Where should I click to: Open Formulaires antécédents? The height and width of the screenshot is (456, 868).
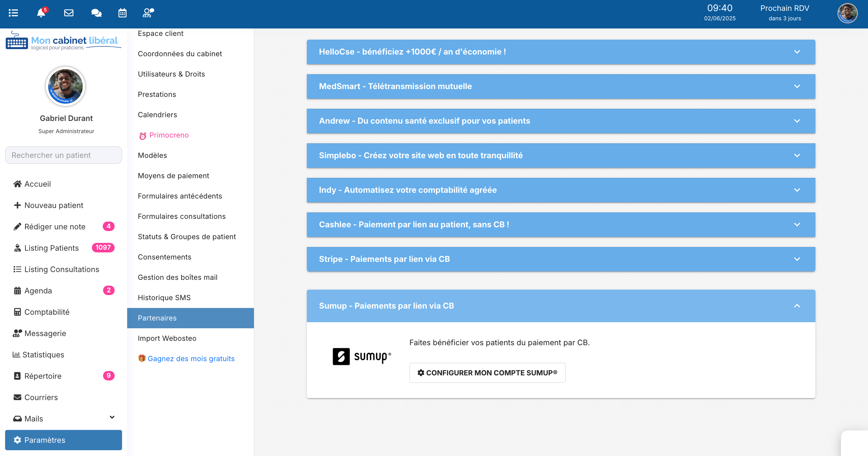coord(191,196)
